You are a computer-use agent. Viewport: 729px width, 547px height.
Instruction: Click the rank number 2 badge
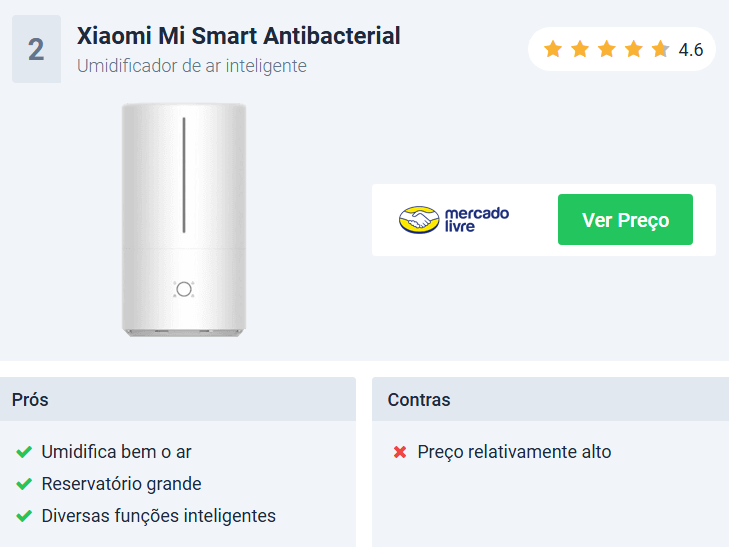click(x=36, y=50)
